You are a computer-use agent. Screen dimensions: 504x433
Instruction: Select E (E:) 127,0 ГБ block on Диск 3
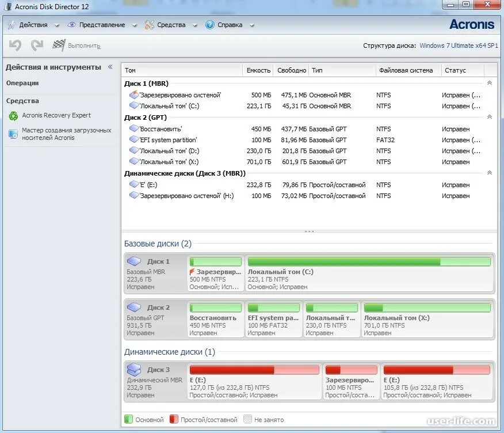click(254, 382)
